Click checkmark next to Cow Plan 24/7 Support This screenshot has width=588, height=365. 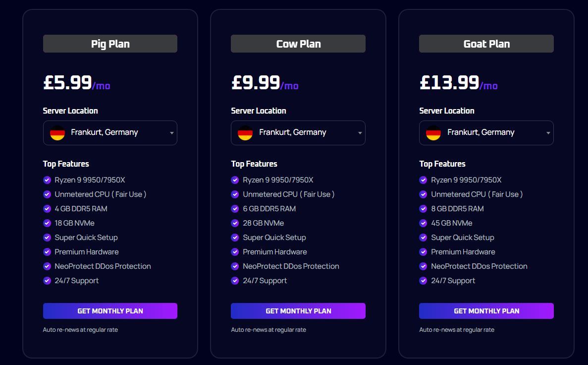coord(235,281)
